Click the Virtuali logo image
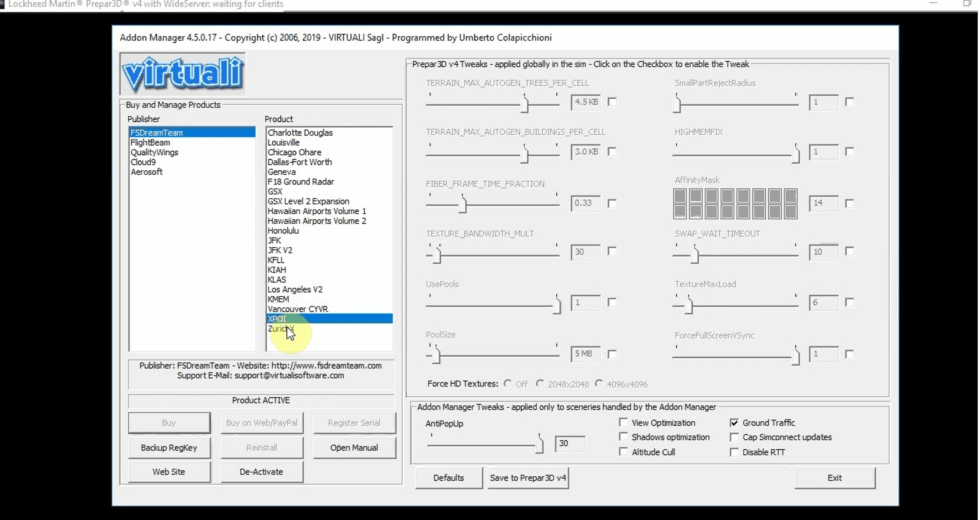This screenshot has width=980, height=520. click(183, 74)
